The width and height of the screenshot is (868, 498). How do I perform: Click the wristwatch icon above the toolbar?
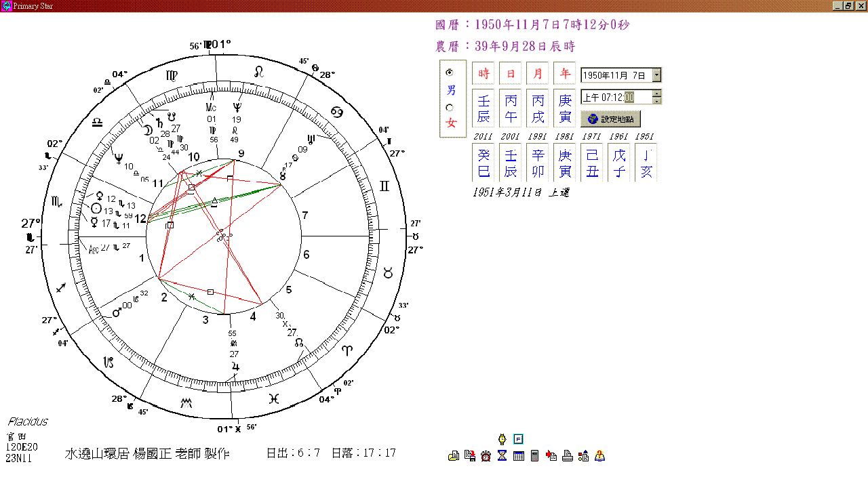pyautogui.click(x=502, y=439)
